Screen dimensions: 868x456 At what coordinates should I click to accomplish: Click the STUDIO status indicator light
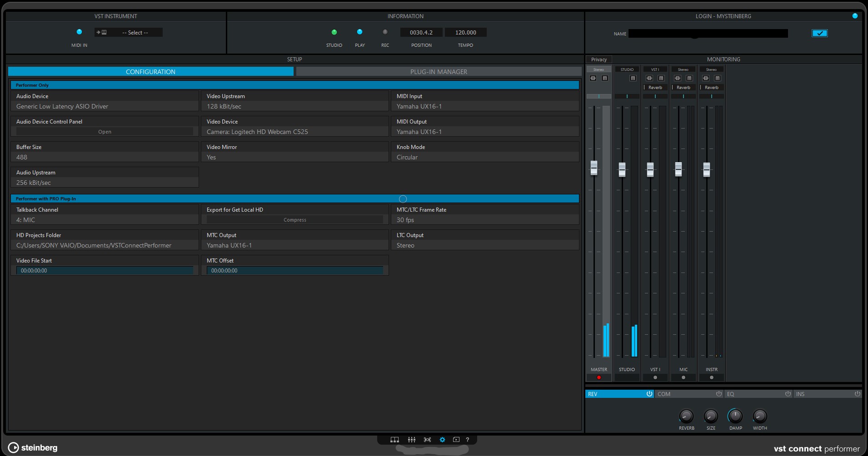click(x=334, y=32)
